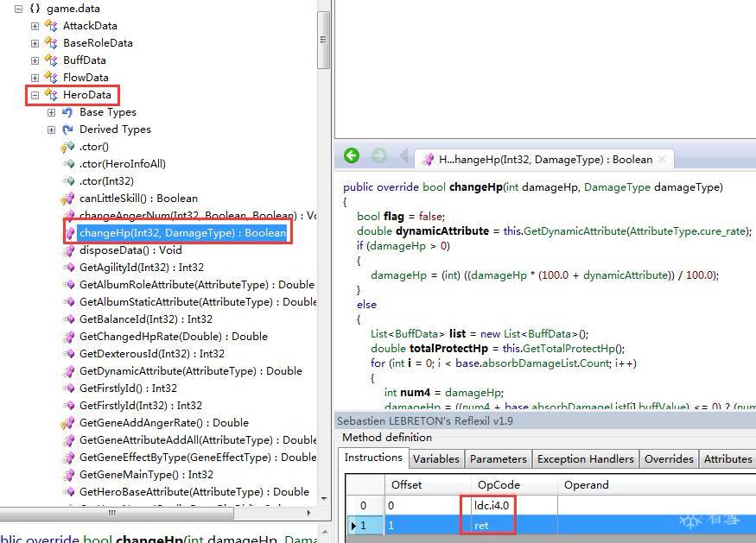Click the .ctor(HeroInfoAll) method icon

[x=69, y=164]
